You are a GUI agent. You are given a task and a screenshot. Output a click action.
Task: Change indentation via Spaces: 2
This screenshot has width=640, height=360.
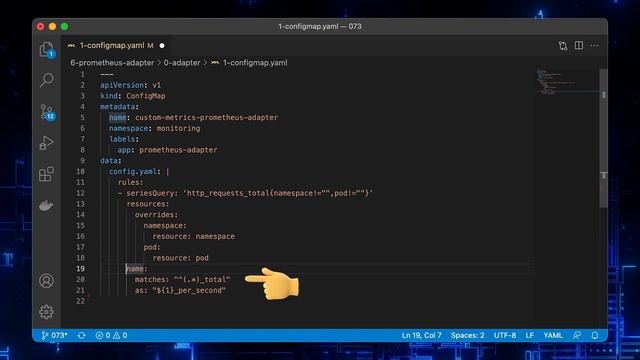click(467, 335)
